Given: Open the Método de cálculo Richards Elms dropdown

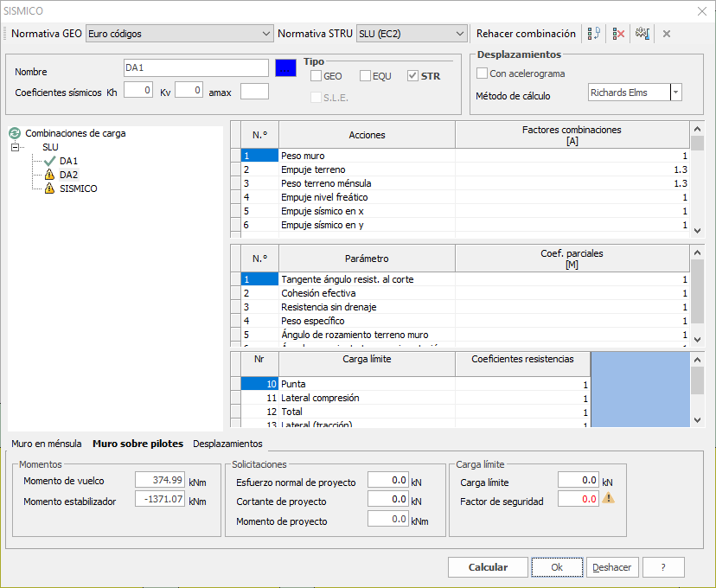Looking at the screenshot, I should [x=676, y=93].
